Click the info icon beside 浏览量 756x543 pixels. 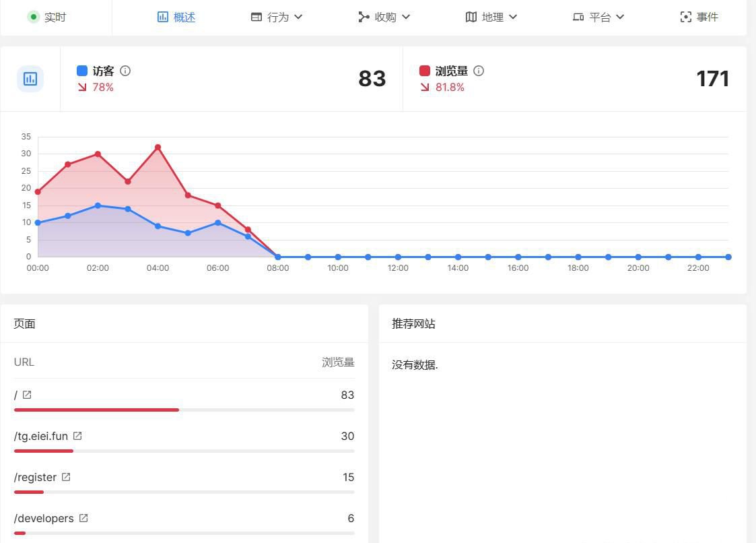pos(478,71)
